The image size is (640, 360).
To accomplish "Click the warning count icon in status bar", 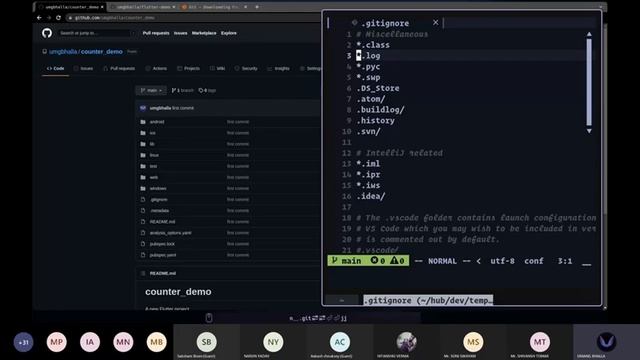I will tap(394, 260).
